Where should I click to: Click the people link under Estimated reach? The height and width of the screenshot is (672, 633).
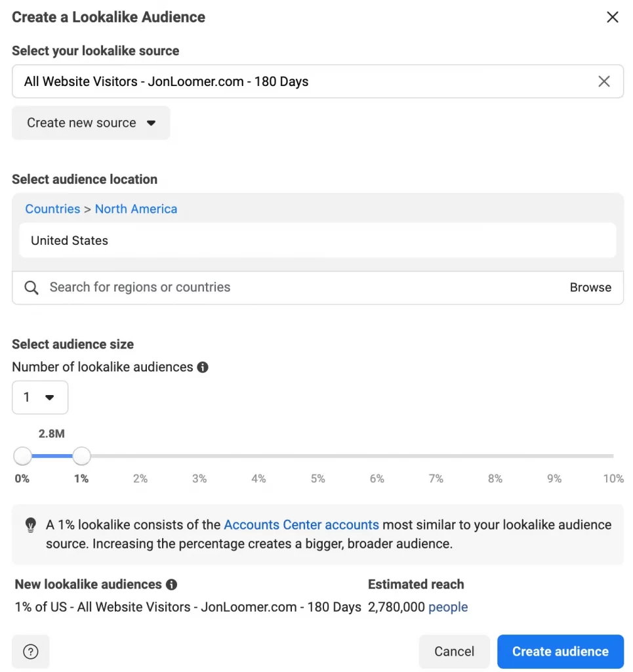(448, 607)
